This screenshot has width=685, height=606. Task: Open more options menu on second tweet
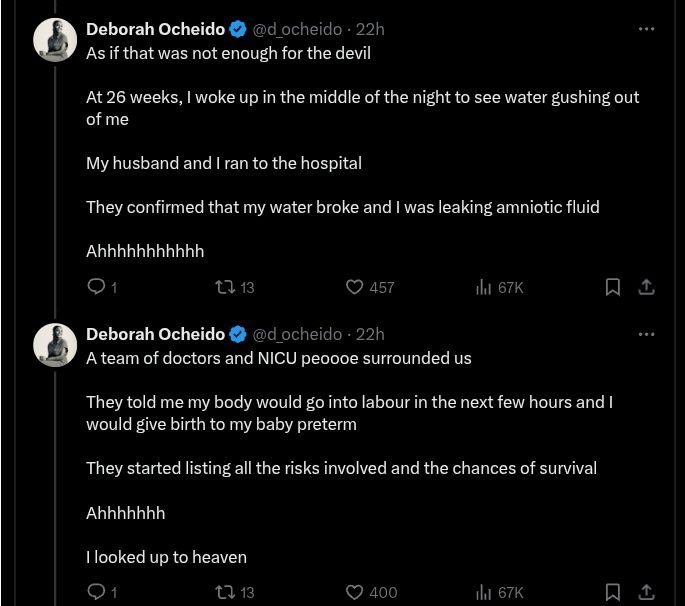click(646, 334)
